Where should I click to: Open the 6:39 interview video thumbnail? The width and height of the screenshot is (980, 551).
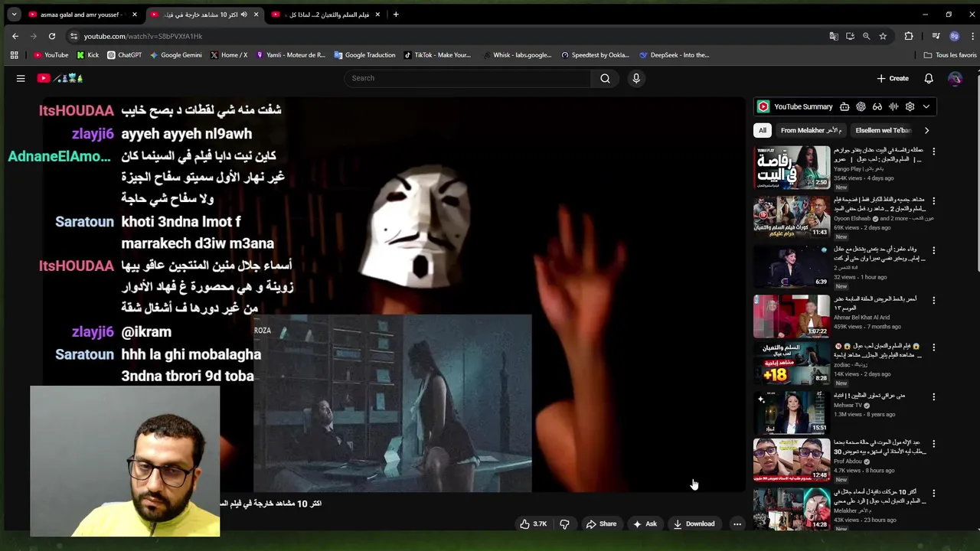pos(792,266)
